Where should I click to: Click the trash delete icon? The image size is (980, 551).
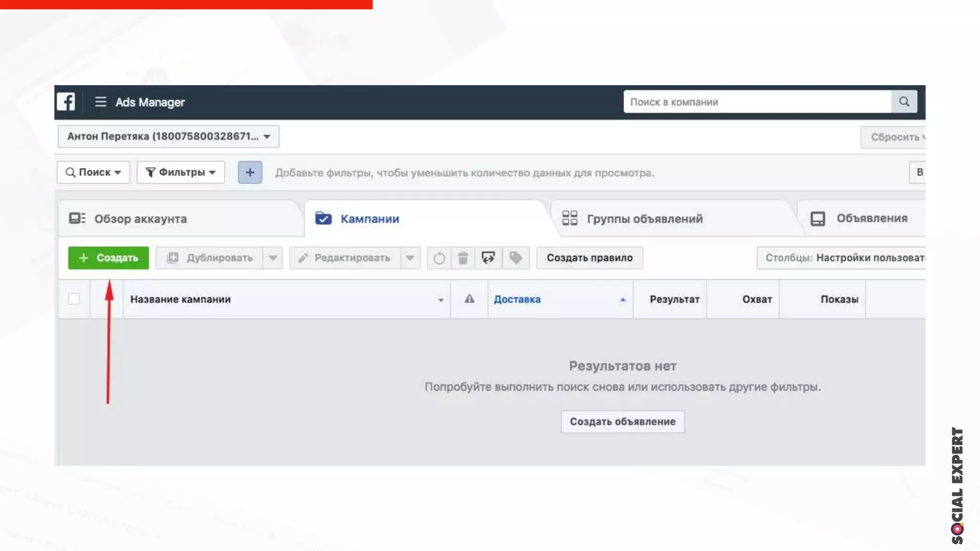coord(463,258)
